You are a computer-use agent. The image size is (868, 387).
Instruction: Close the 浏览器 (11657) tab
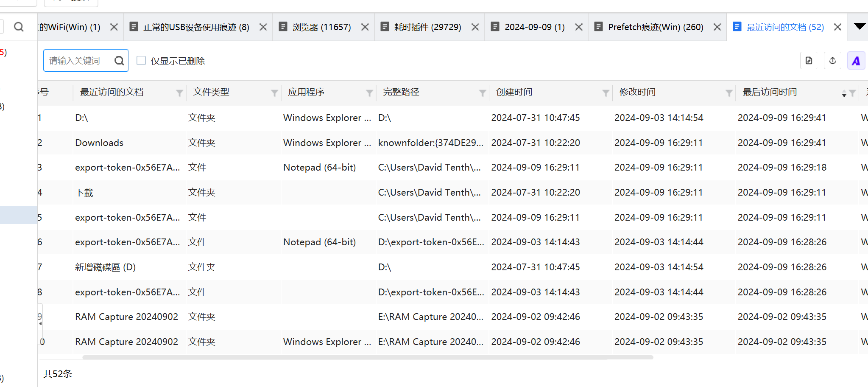tap(365, 27)
